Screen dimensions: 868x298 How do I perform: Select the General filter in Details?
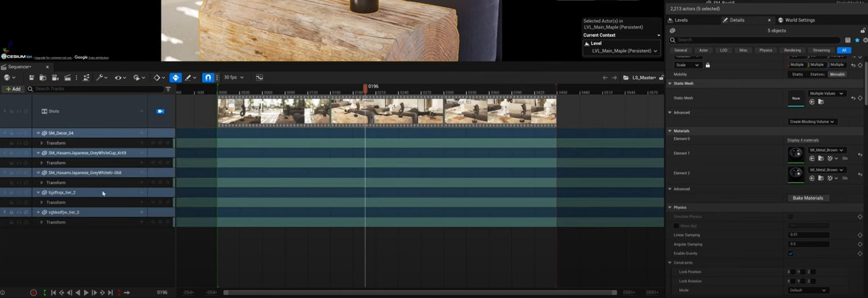coord(681,51)
